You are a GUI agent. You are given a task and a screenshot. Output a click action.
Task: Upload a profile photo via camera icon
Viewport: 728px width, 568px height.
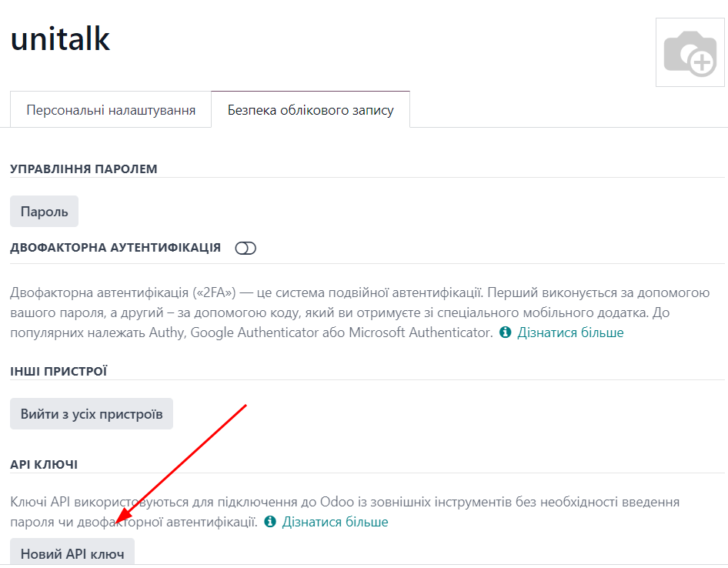click(690, 52)
